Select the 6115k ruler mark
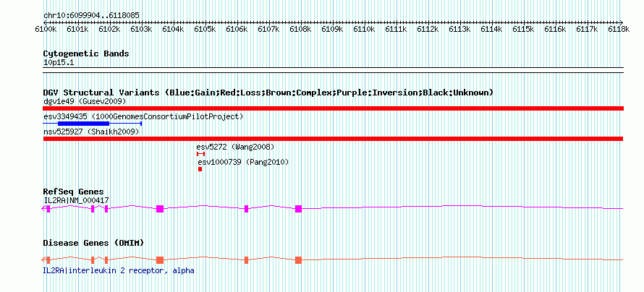Screen dimensions: 644x292 click(x=522, y=29)
